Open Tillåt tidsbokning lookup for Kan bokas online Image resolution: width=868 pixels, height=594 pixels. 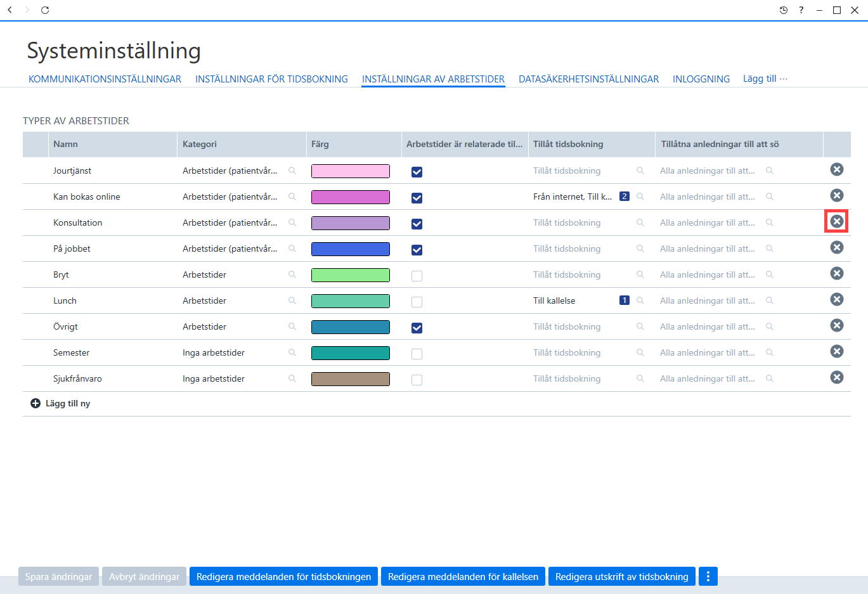pyautogui.click(x=640, y=197)
